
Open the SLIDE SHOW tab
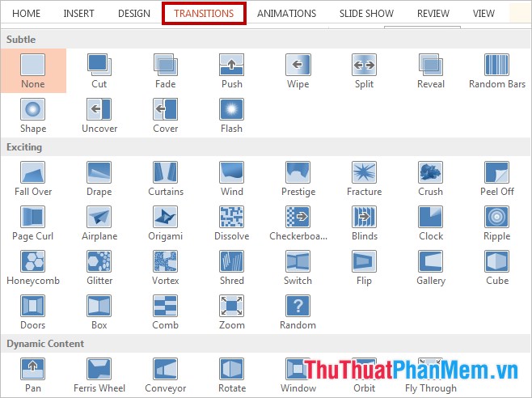tap(366, 14)
